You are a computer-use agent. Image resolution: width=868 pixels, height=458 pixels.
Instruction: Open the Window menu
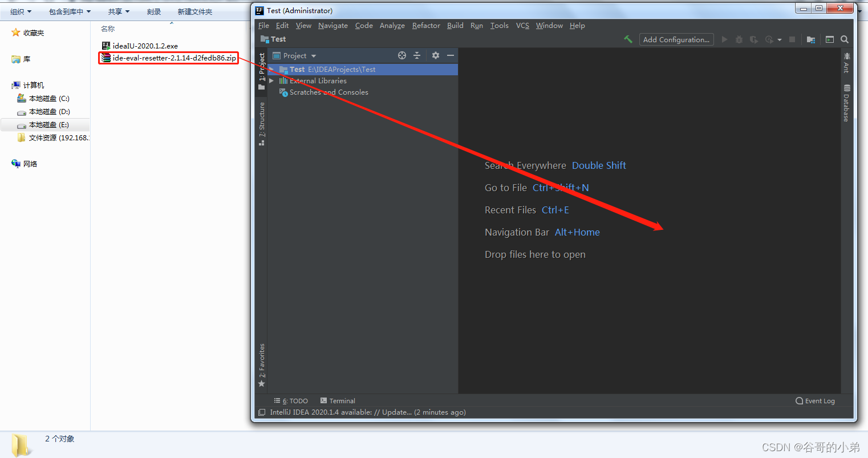point(549,25)
